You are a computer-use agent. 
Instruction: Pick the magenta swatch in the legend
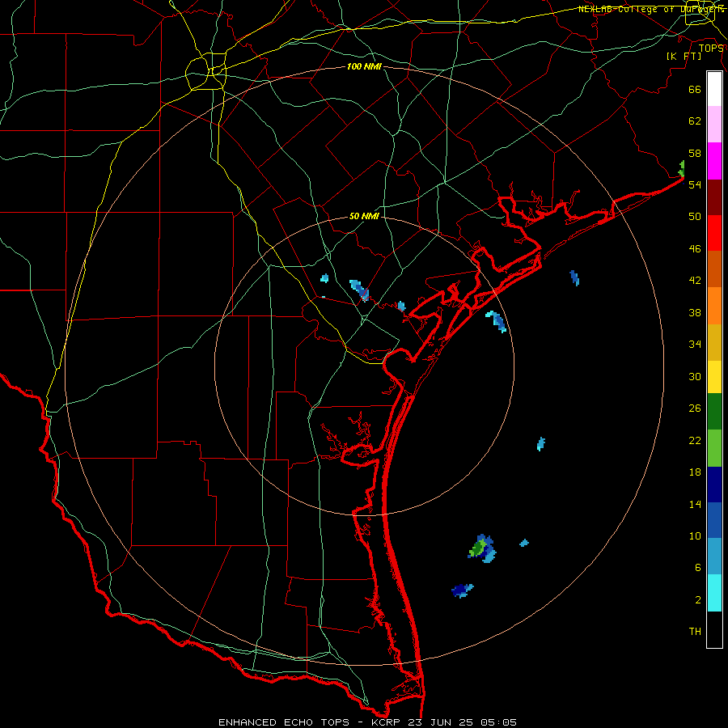click(714, 161)
